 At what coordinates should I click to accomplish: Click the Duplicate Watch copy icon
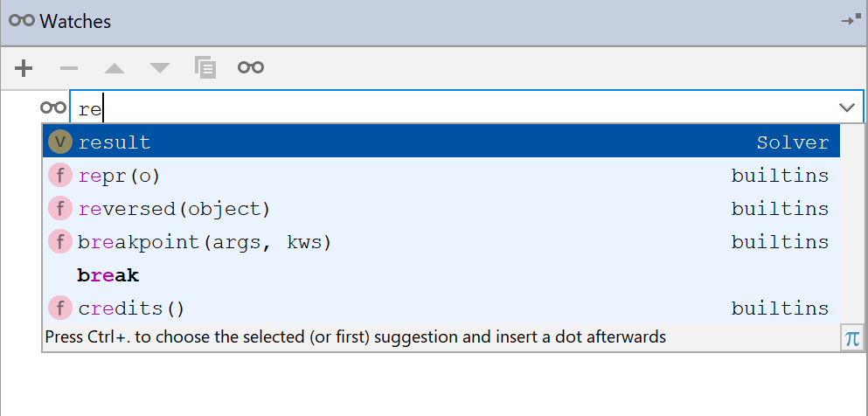point(205,67)
